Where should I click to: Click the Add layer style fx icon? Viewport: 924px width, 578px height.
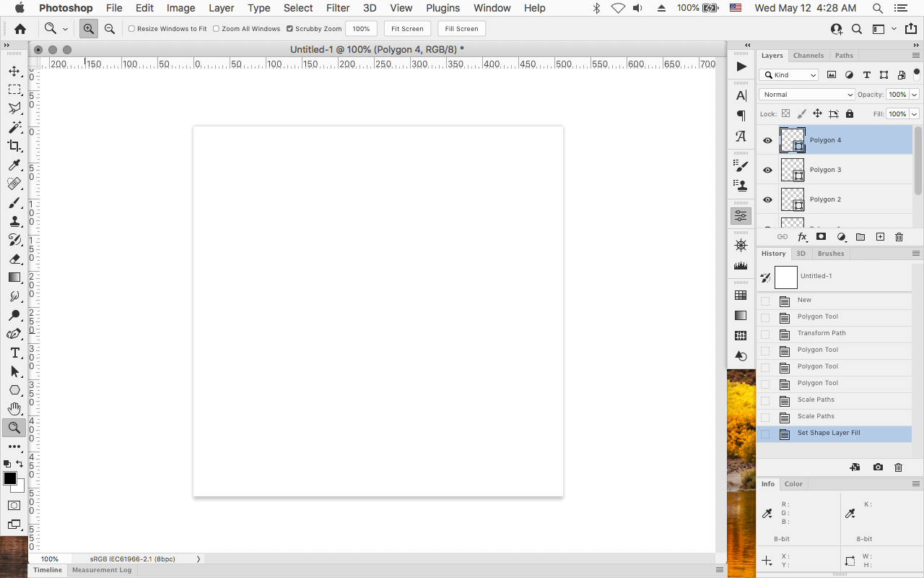(802, 236)
